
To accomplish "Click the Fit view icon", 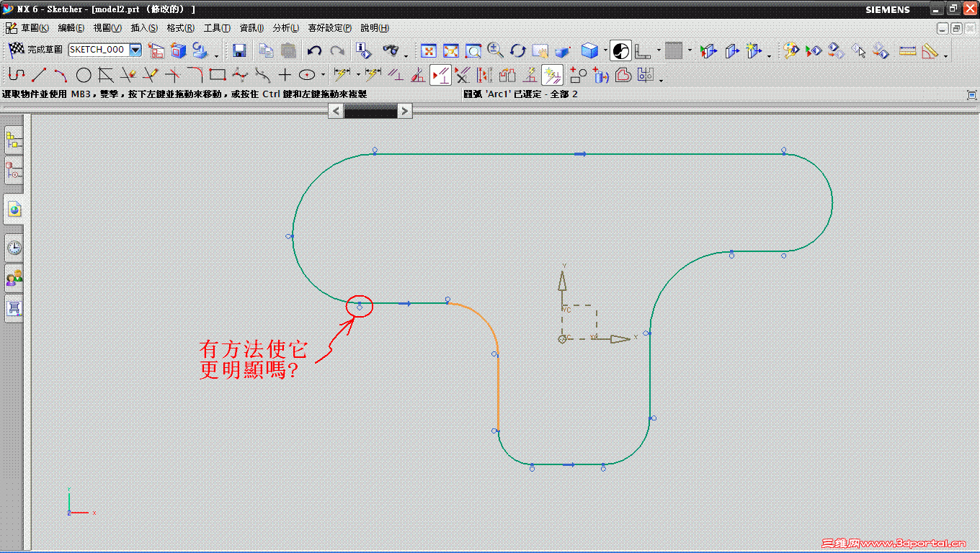I will click(429, 50).
